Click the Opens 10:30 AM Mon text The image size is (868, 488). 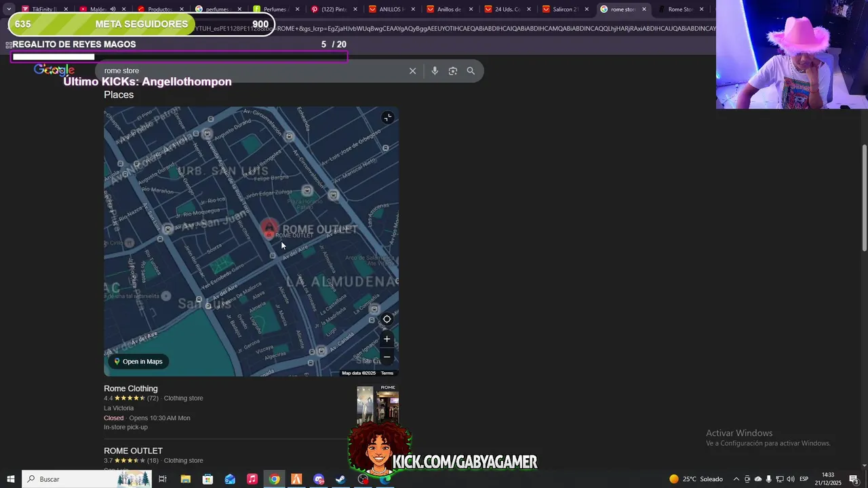click(159, 418)
